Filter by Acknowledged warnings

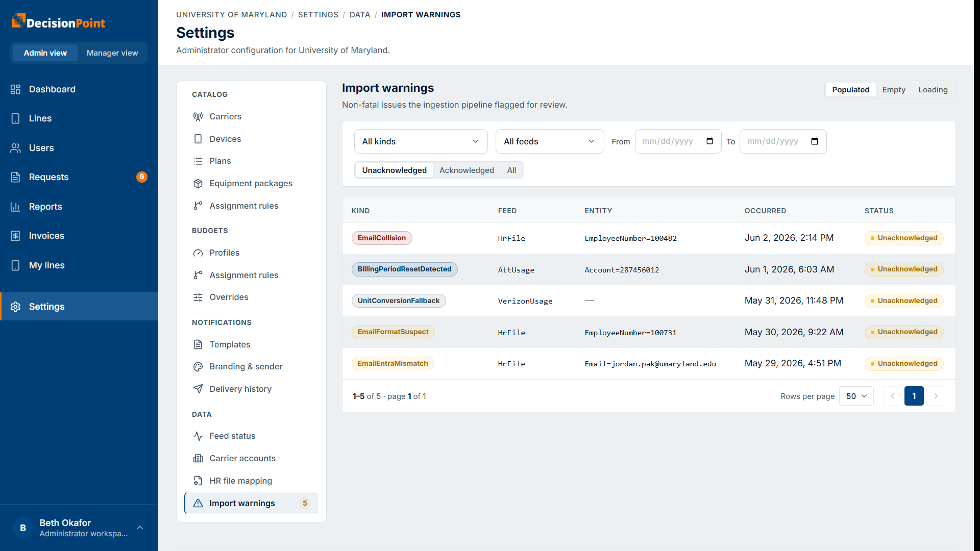coord(467,170)
